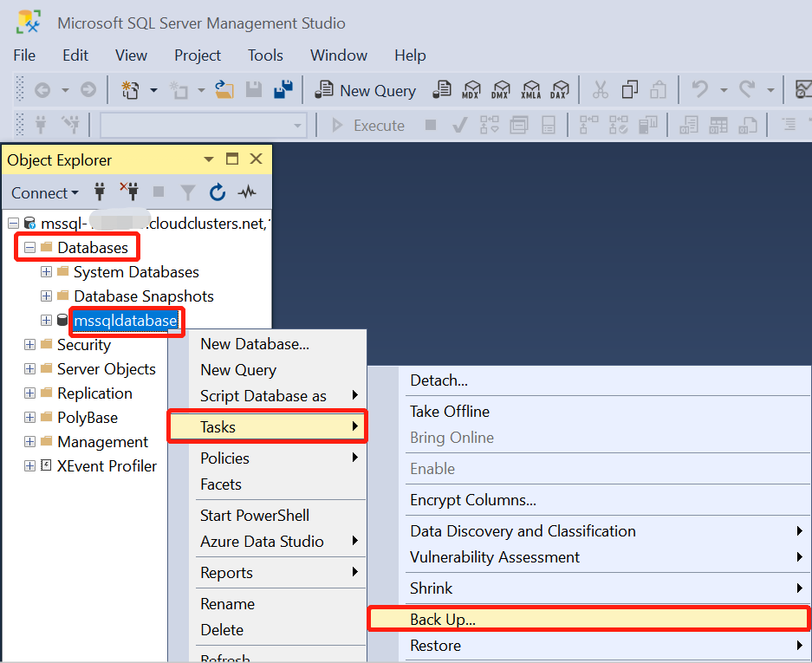Screen dimensions: 812x663
Task: Refresh the Object Explorer
Action: pos(218,192)
